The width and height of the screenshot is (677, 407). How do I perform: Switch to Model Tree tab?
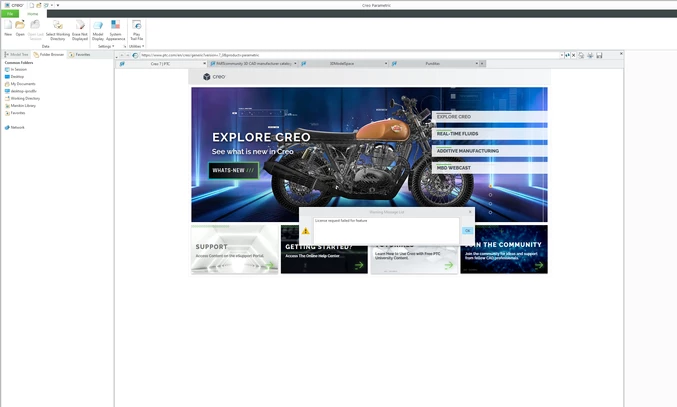pyautogui.click(x=16, y=55)
